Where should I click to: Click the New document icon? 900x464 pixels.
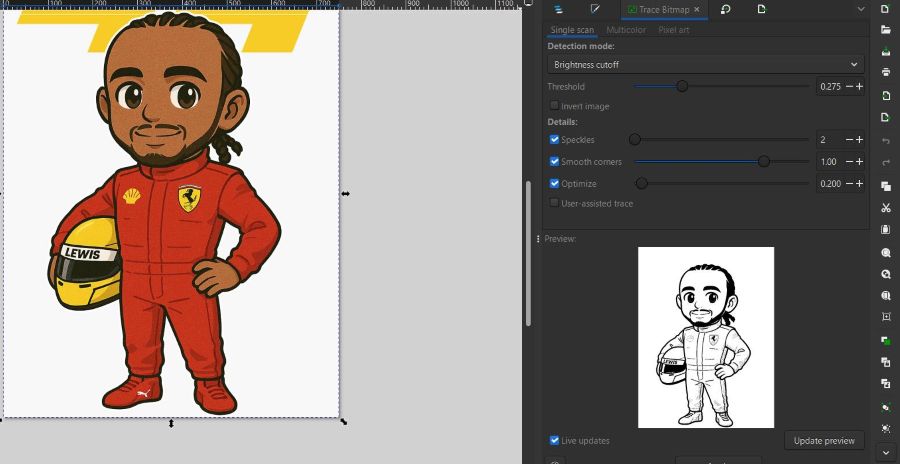click(x=886, y=9)
